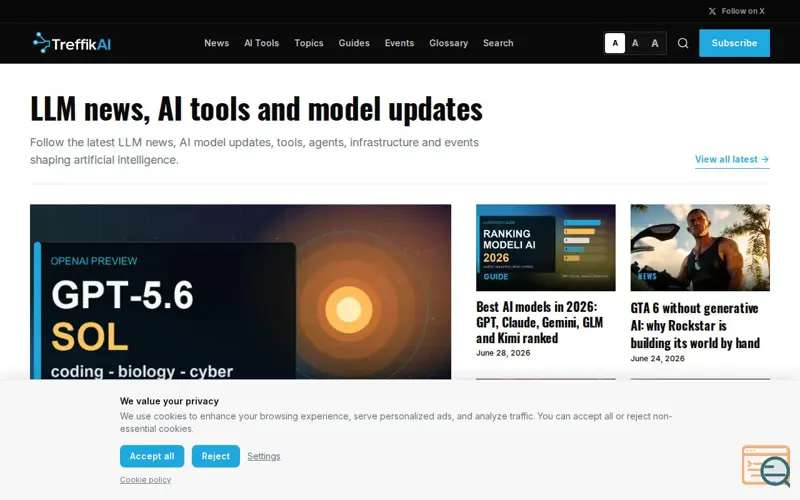Open the search magnifier icon in header
The height and width of the screenshot is (500, 800).
click(683, 43)
